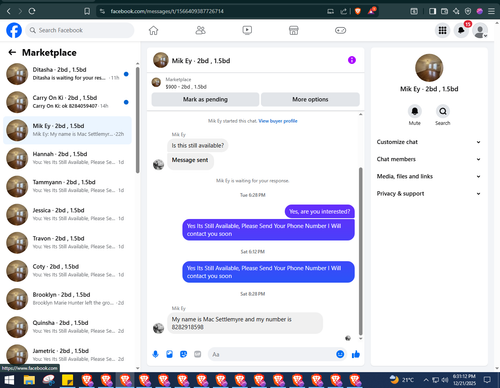Click the message with Mac Settlemyre's number
This screenshot has height=388, width=500.
[245, 323]
